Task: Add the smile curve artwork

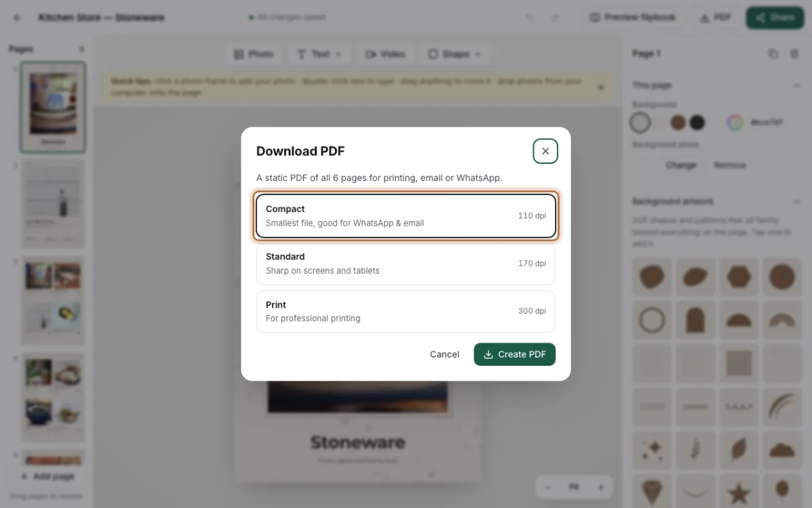Action: pyautogui.click(x=695, y=490)
